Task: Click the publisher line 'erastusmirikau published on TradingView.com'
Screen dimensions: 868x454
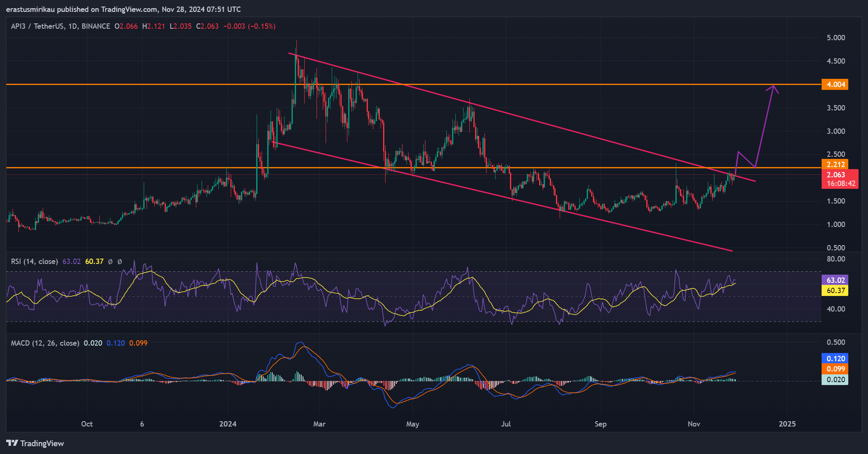Action: (x=82, y=9)
